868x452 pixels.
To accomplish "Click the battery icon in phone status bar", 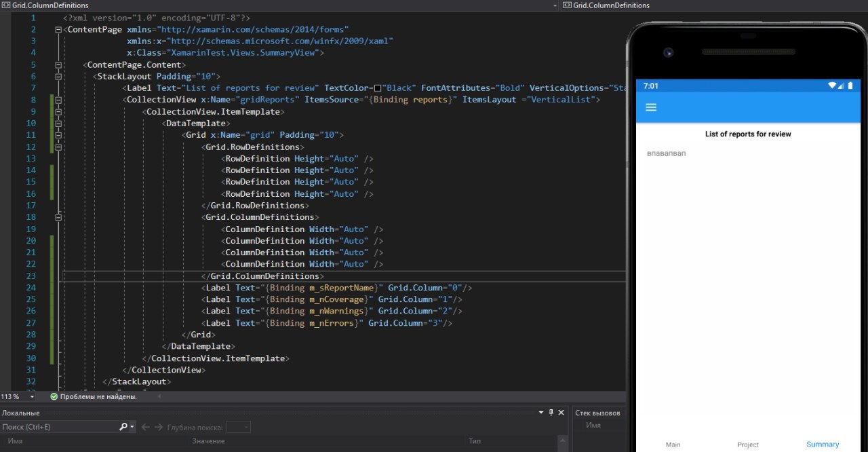I will point(850,86).
